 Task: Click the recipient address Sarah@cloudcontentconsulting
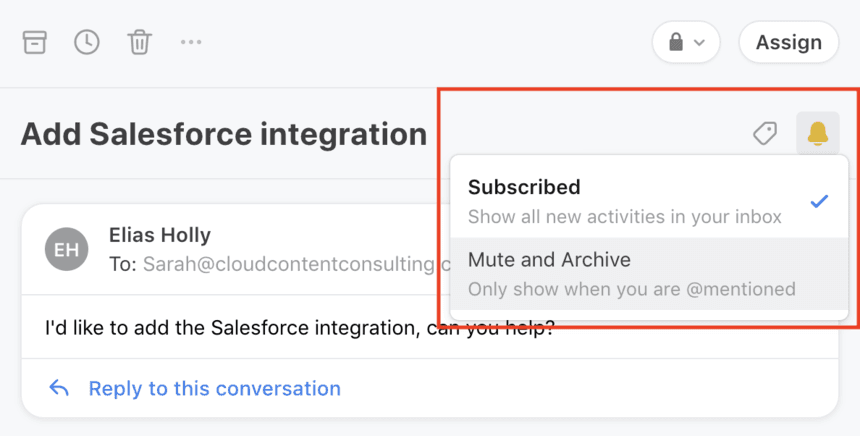click(296, 264)
